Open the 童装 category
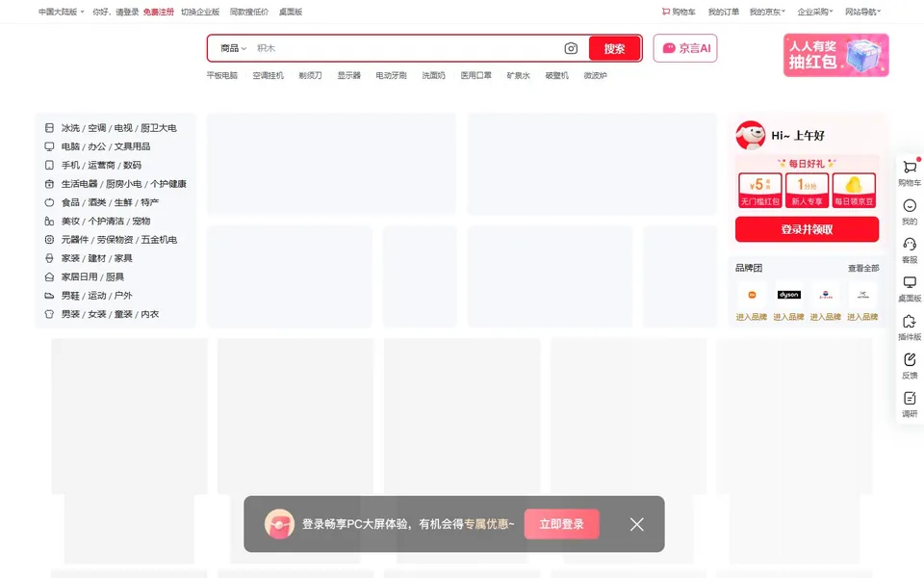The width and height of the screenshot is (924, 578). tap(123, 314)
